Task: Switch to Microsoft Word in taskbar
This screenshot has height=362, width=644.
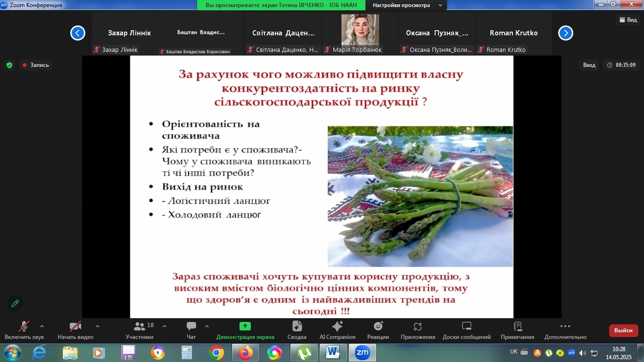Action: point(333,353)
